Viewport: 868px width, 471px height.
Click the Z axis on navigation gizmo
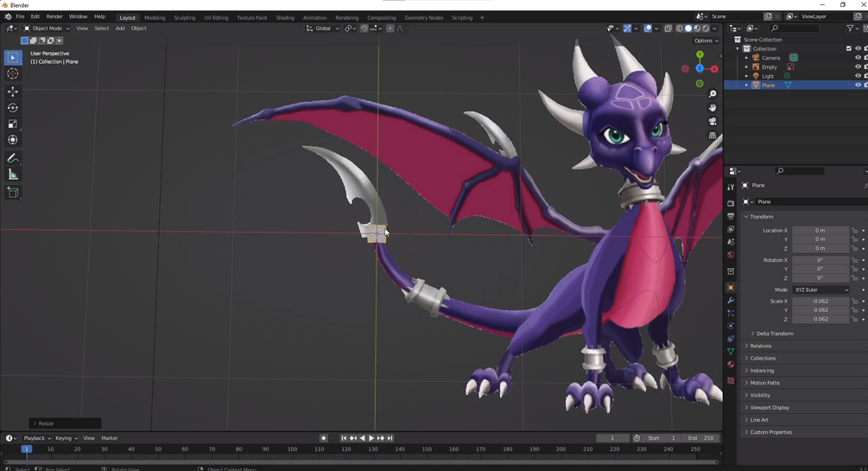[700, 68]
